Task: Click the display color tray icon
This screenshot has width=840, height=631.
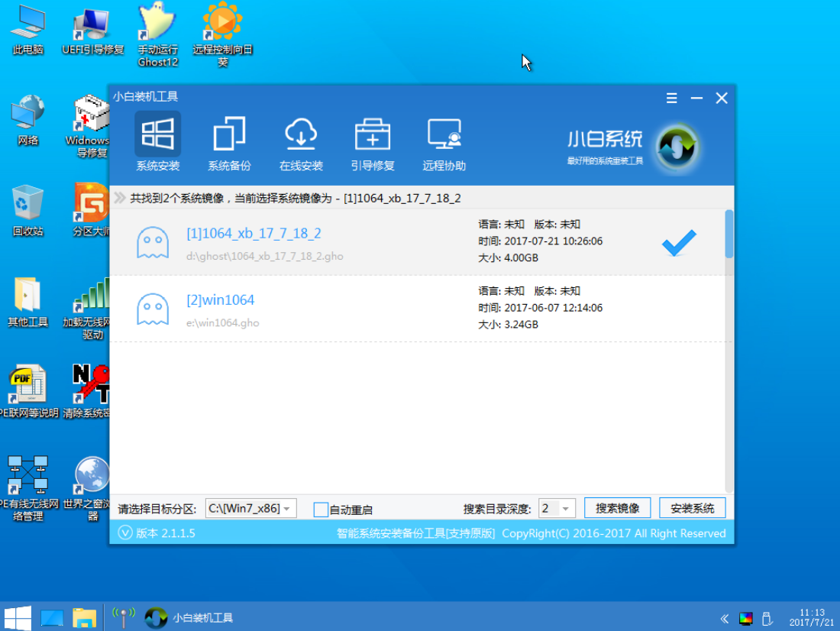Action: pyautogui.click(x=746, y=620)
